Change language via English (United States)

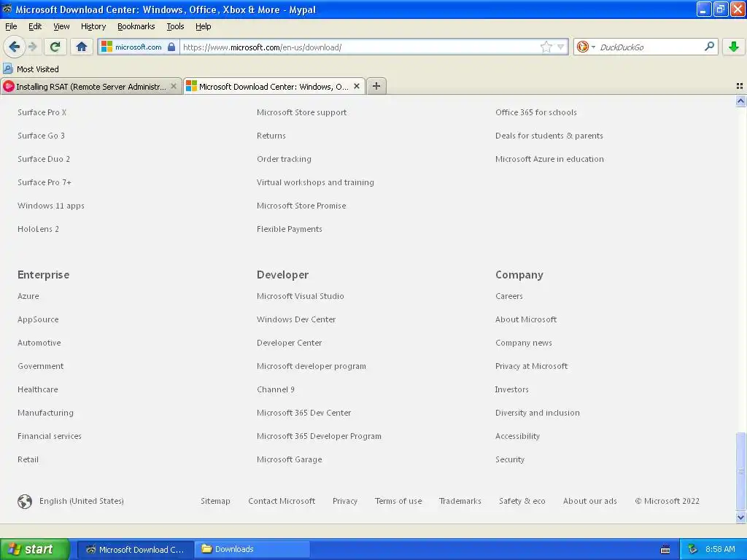82,501
